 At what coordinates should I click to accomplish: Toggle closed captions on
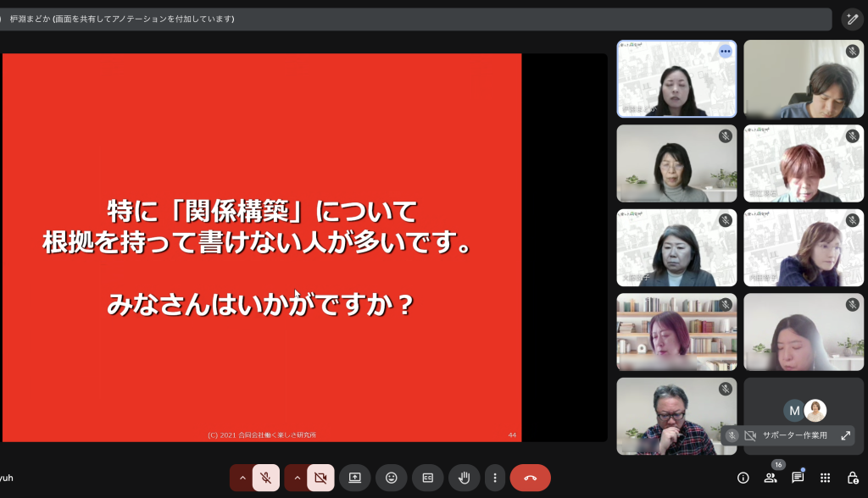tap(427, 478)
